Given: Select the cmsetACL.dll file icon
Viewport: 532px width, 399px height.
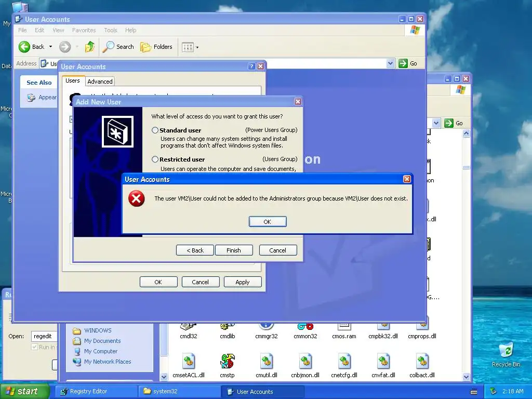Looking at the screenshot, I should coord(189,366).
